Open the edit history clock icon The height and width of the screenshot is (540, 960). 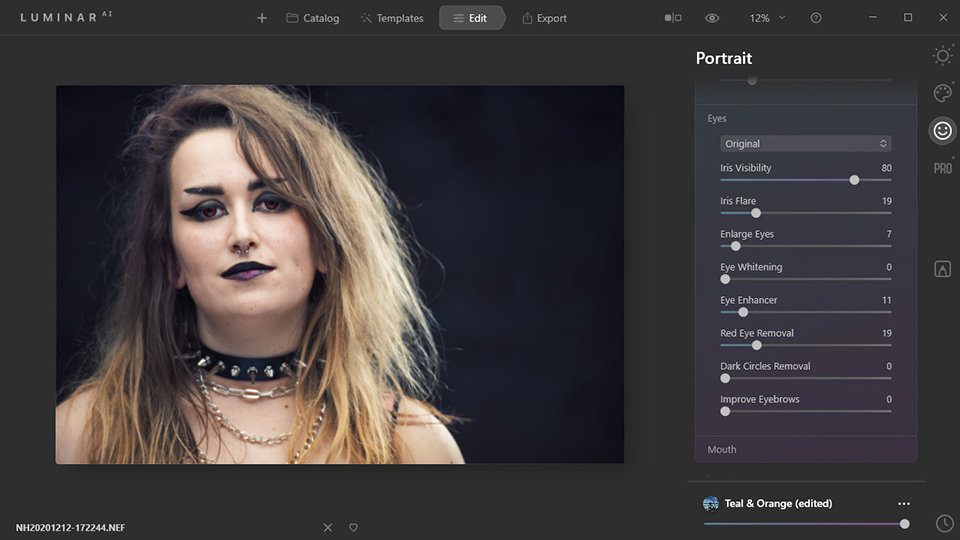[945, 523]
